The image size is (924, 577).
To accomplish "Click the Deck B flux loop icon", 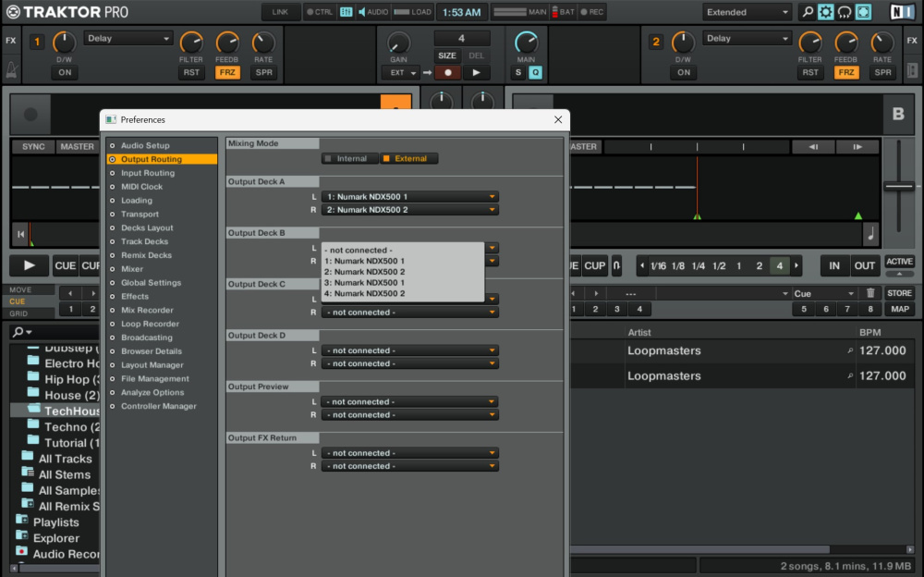I will coord(616,265).
